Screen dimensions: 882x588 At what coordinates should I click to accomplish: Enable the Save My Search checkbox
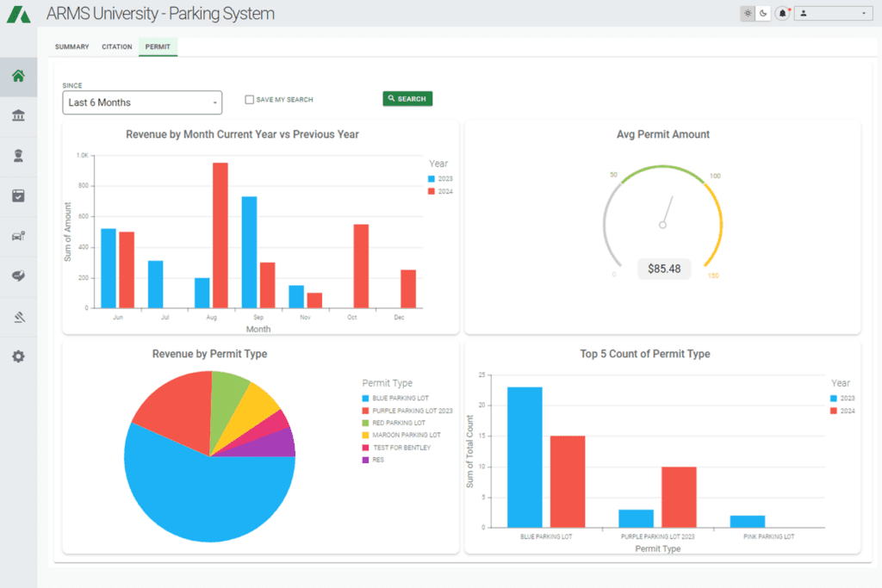pos(249,100)
